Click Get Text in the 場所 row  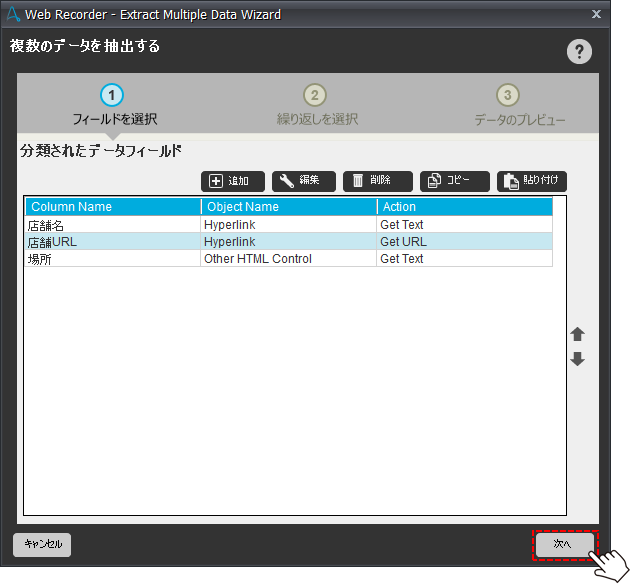[x=464, y=259]
